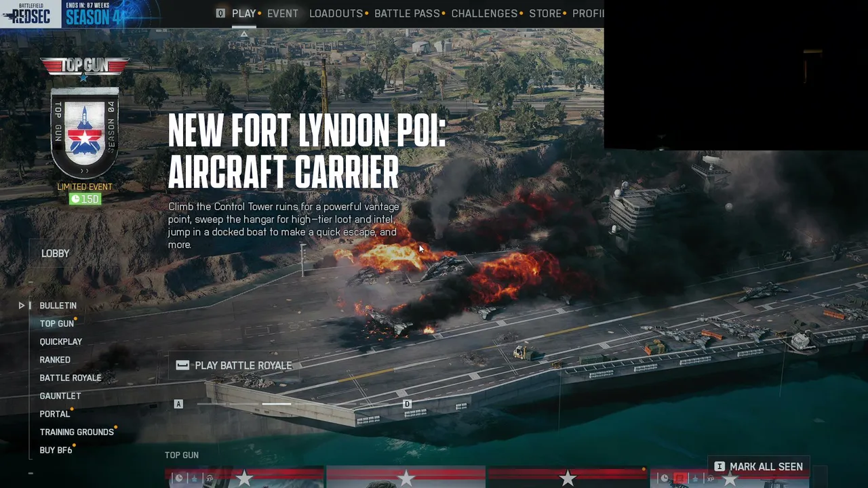
Task: Switch to the STORE tab
Action: coord(545,14)
